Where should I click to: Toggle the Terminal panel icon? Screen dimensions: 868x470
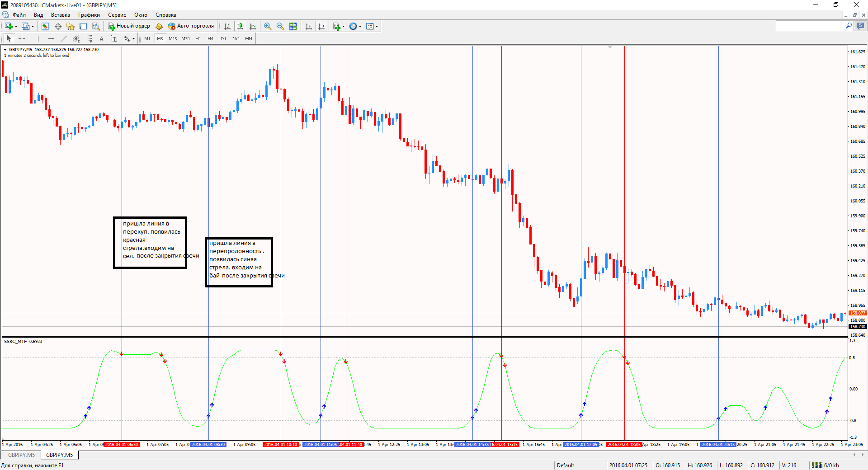(83, 26)
